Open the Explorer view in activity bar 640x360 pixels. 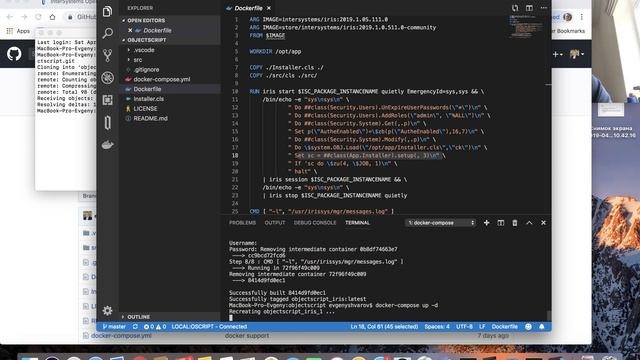(107, 11)
